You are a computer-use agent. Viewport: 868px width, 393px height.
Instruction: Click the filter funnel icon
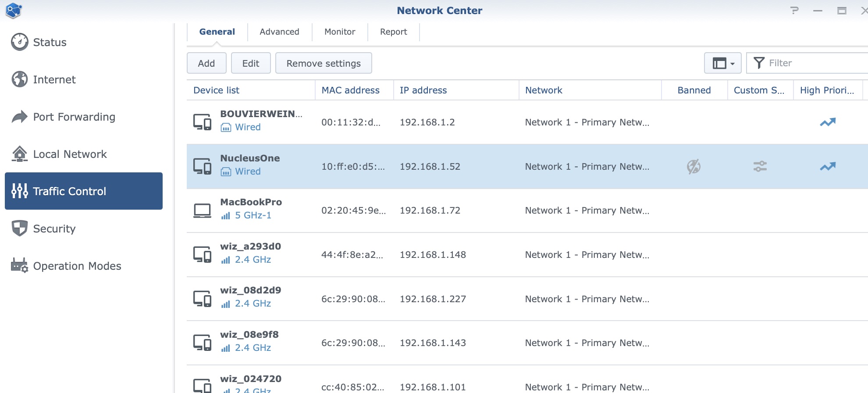pos(759,63)
